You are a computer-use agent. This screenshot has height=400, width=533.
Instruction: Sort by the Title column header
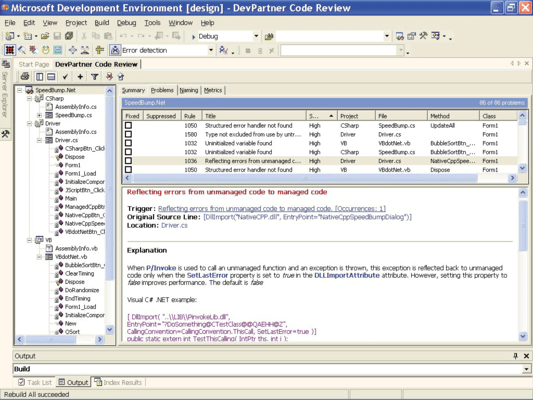pyautogui.click(x=254, y=116)
